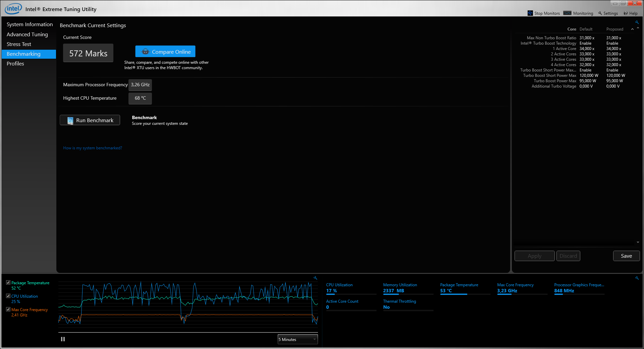Open the System Information section

click(x=30, y=24)
